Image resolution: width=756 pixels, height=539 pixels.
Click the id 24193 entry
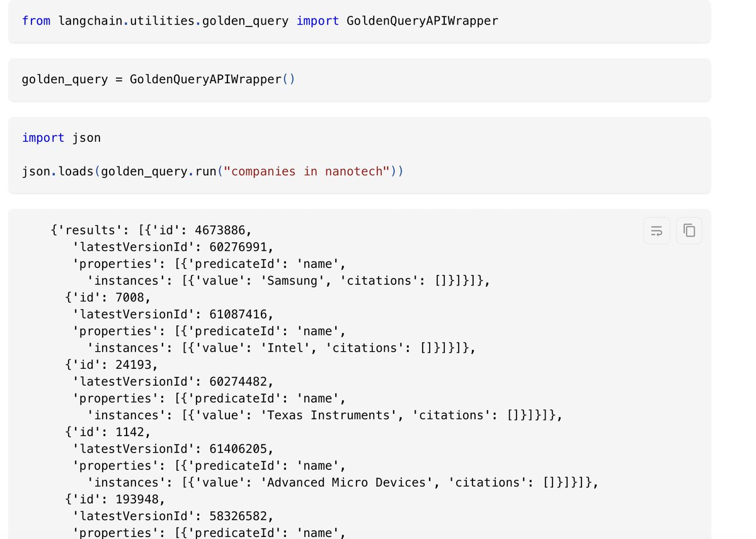(x=134, y=365)
